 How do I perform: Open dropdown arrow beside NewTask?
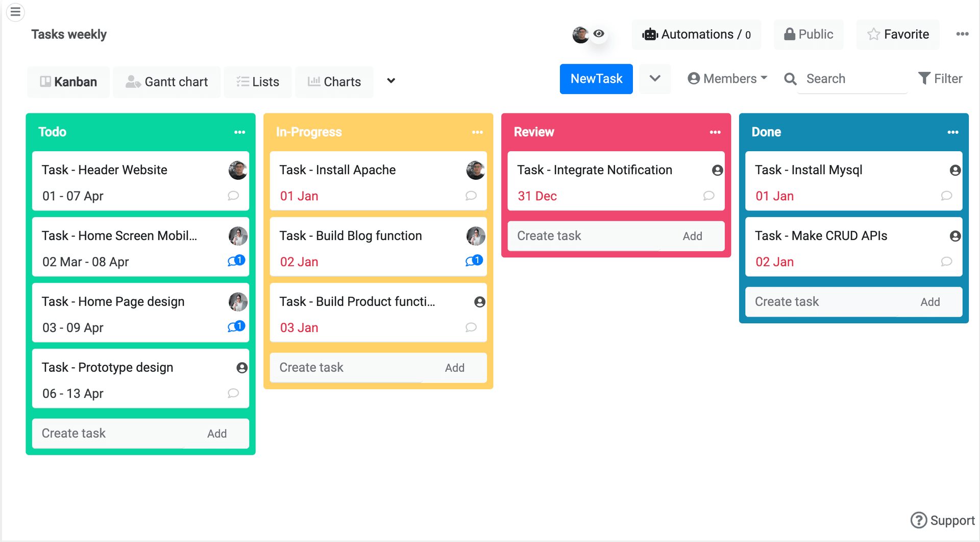point(655,79)
